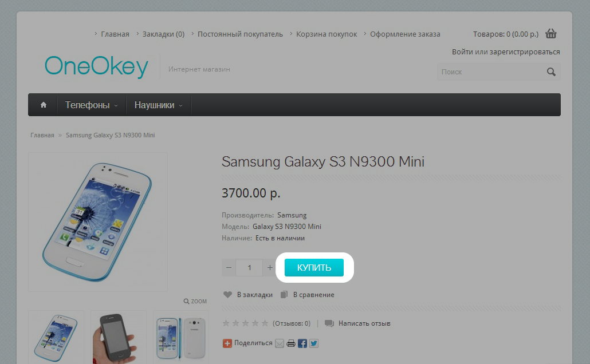Increase quantity with plus button

270,268
